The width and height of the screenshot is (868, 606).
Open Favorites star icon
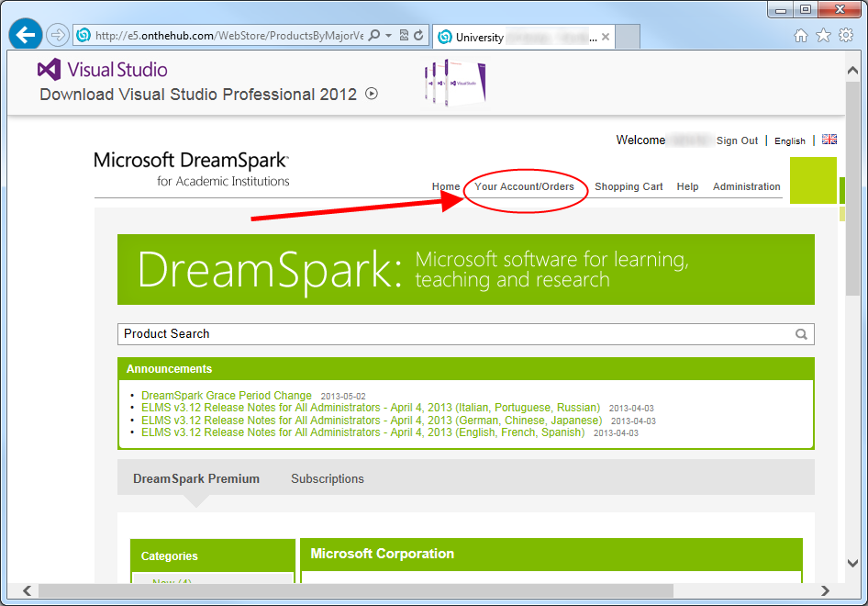click(823, 36)
